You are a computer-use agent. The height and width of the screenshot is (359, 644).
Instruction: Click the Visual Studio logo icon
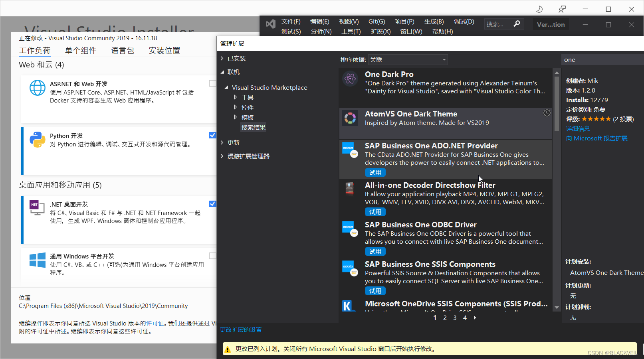[x=271, y=24]
